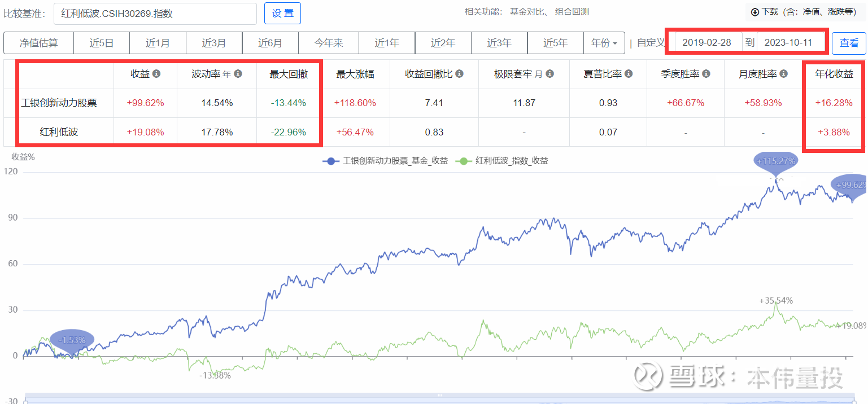Image resolution: width=868 pixels, height=404 pixels.
Task: Click the 14.54% volatility cell
Action: [217, 103]
